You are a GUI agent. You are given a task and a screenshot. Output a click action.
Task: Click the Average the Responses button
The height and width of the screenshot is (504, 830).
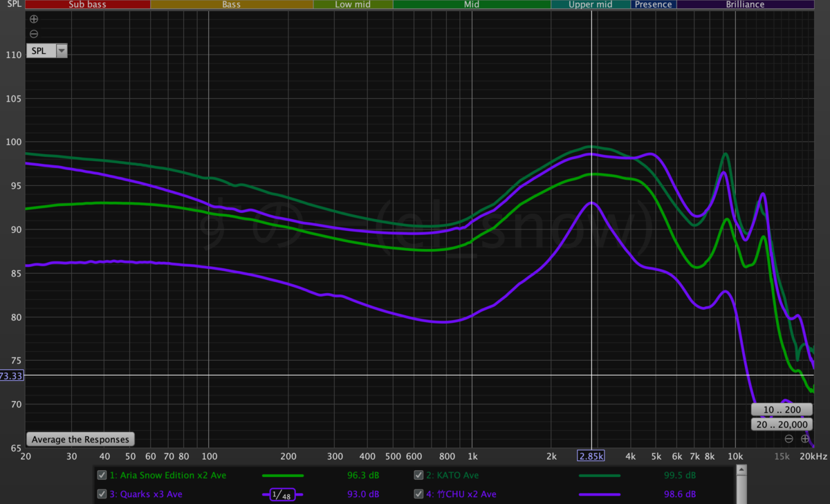pos(80,439)
